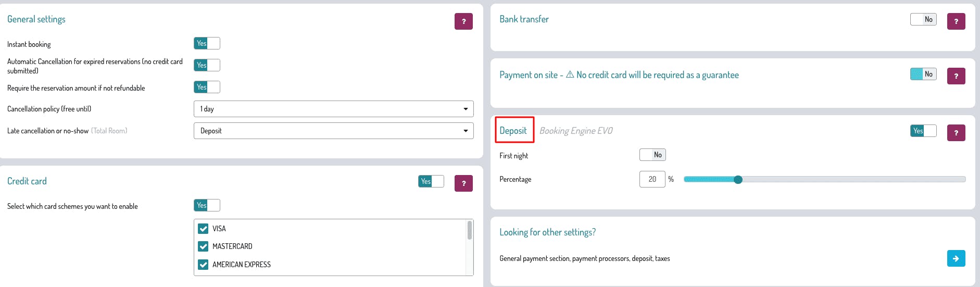Uncheck AMERICAN EXPRESS card scheme
This screenshot has height=287, width=980.
pyautogui.click(x=203, y=265)
